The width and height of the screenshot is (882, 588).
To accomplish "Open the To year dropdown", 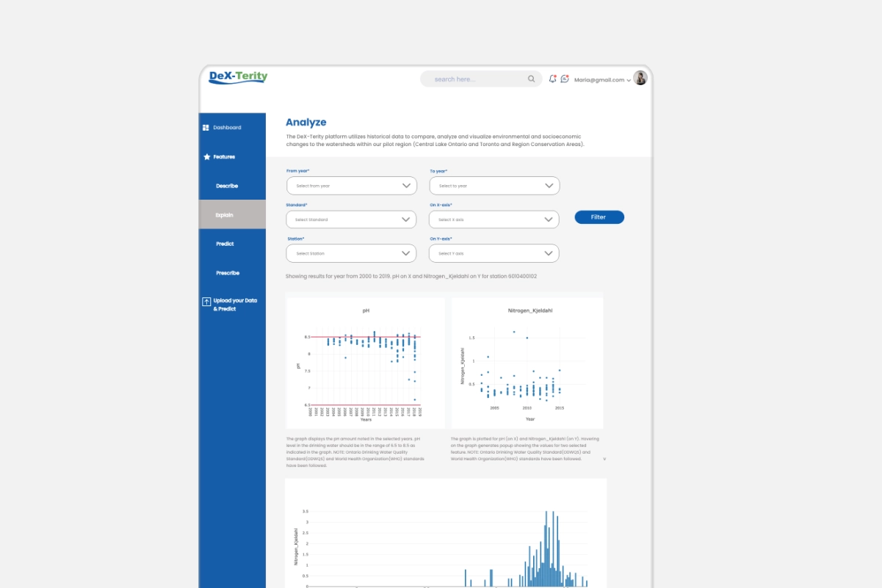I will click(x=494, y=186).
